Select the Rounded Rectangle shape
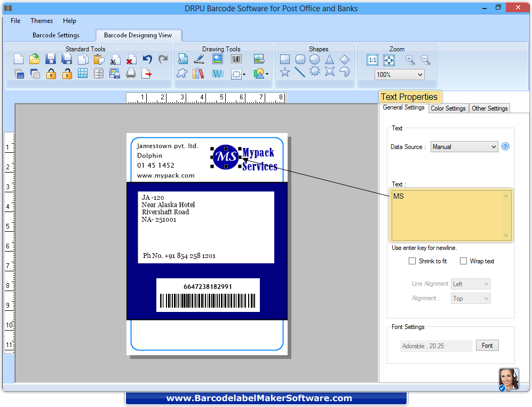Image resolution: width=532 pixels, height=407 pixels. coord(300,59)
